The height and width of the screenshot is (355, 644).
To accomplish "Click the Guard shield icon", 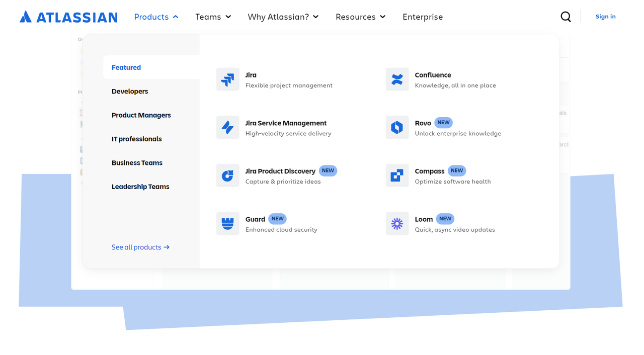I will (227, 223).
